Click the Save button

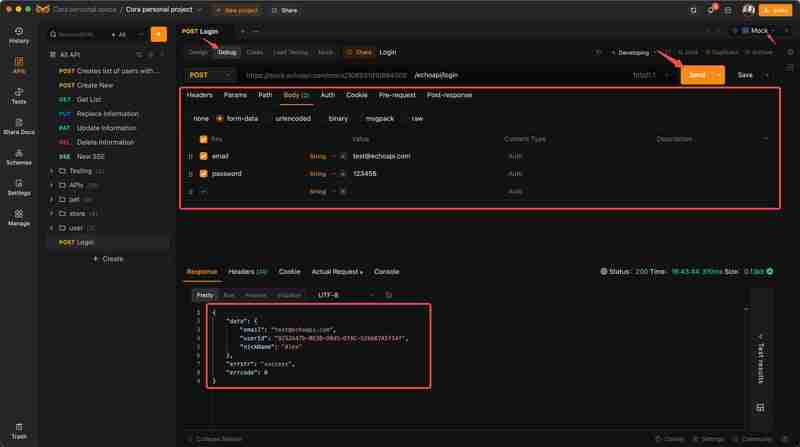point(745,75)
